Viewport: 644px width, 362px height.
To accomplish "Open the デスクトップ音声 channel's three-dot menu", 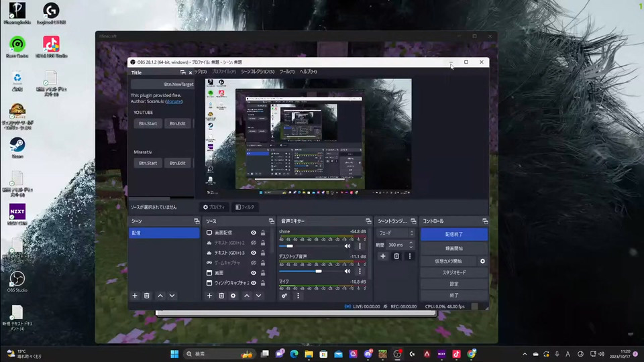I will (360, 271).
